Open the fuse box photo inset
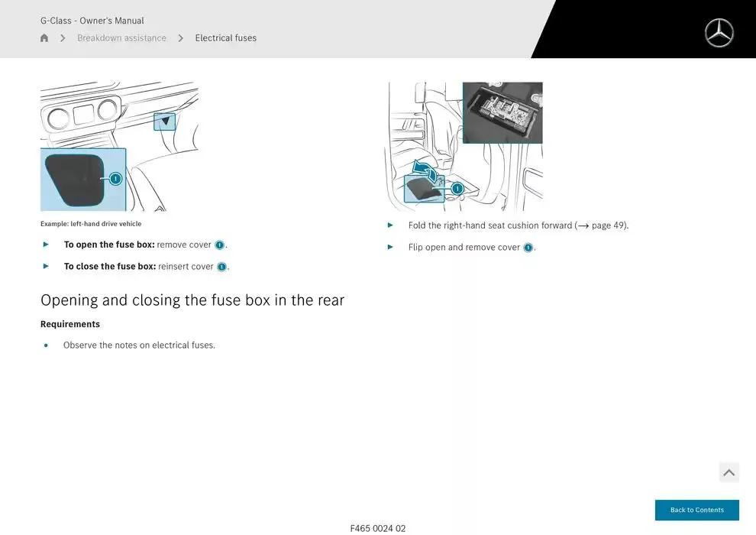 (x=502, y=113)
